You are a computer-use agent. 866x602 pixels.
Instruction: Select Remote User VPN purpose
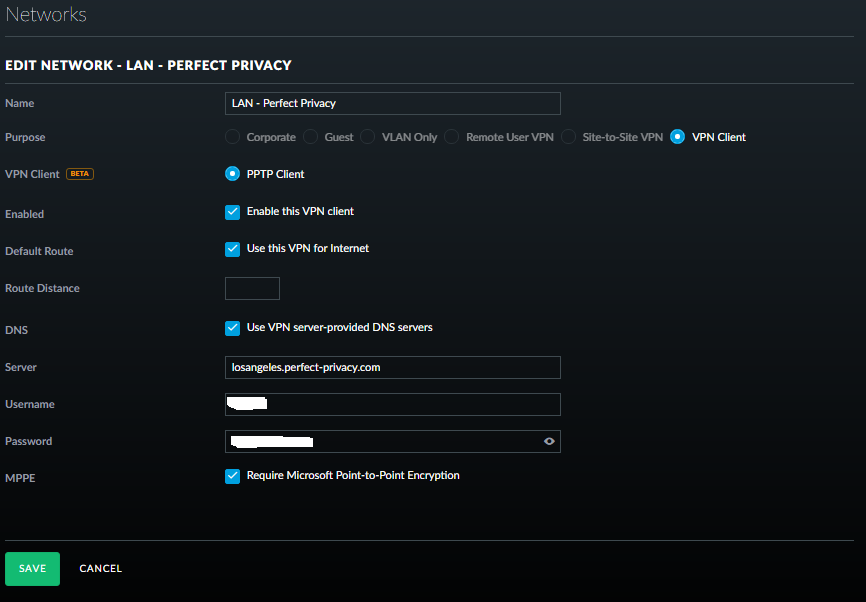coord(452,137)
